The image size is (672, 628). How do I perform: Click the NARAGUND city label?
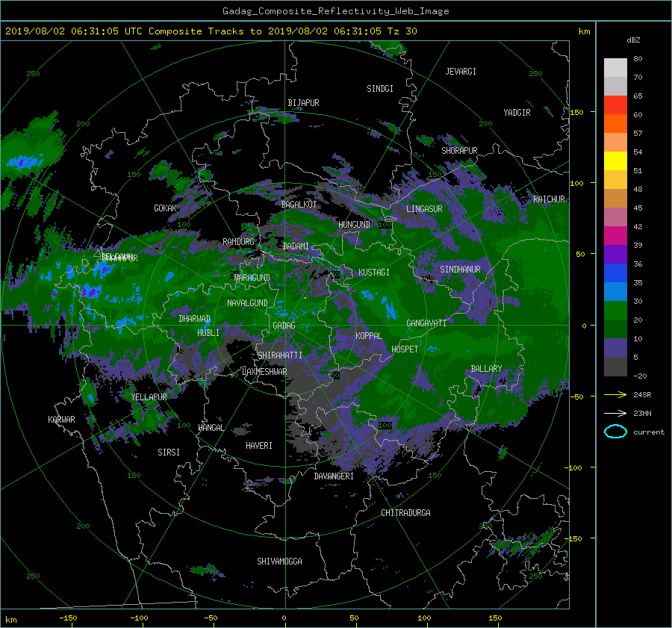[252, 277]
